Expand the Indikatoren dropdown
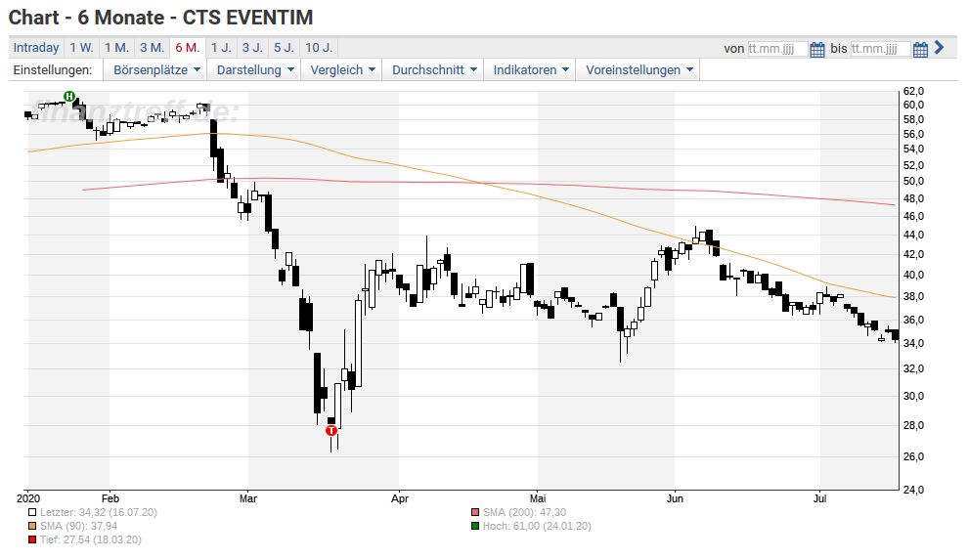The image size is (968, 560). [530, 69]
